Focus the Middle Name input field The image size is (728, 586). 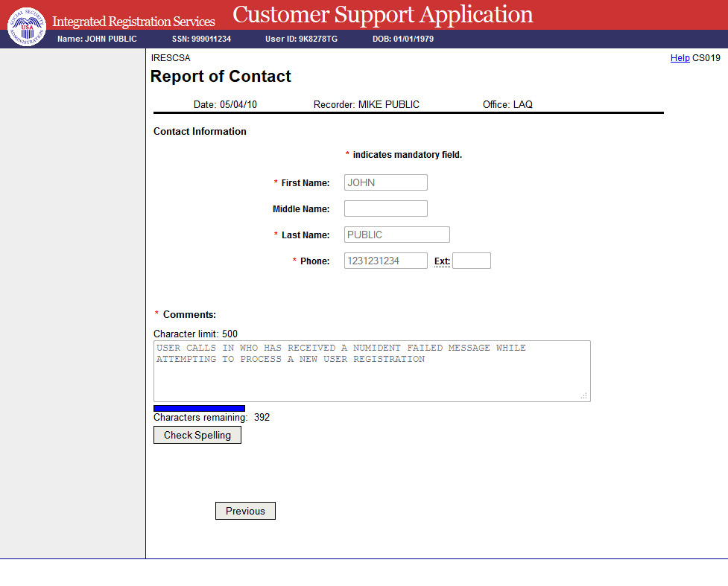click(386, 208)
